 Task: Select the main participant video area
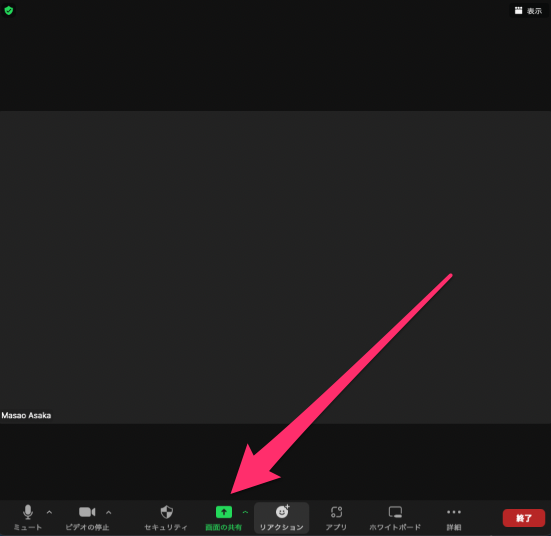tap(276, 267)
